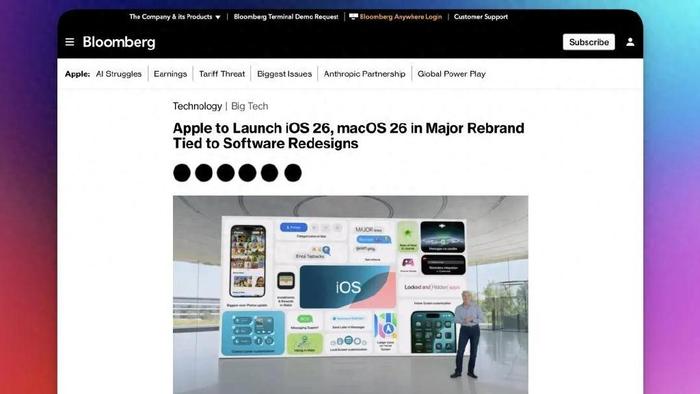Open the Global Power Play topic
This screenshot has width=700, height=394.
coord(451,74)
